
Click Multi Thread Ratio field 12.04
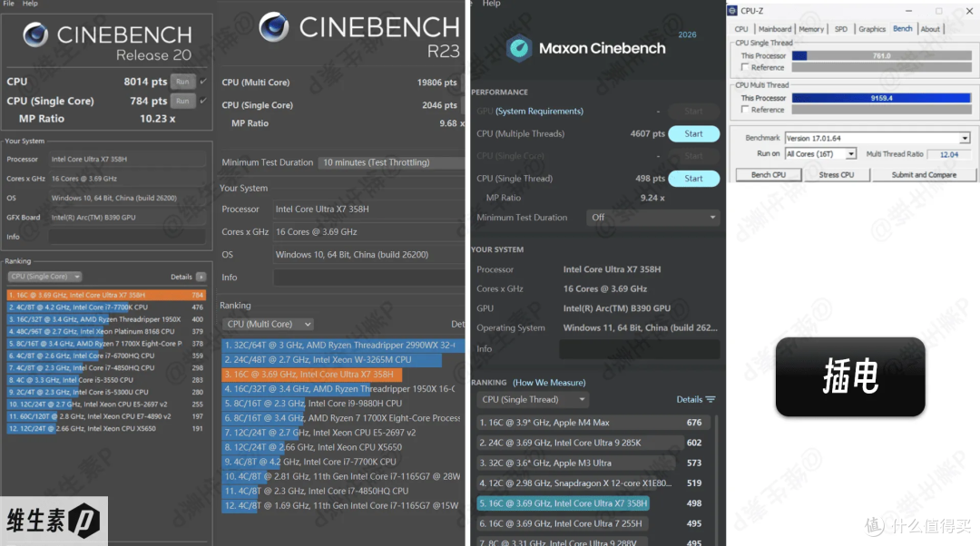pos(949,154)
